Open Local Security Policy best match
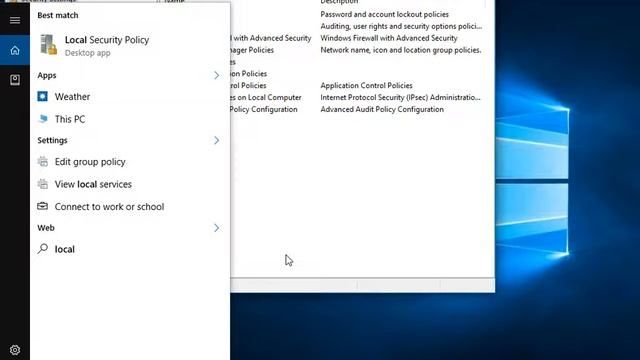Viewport: 640px width, 360px height. 130,45
